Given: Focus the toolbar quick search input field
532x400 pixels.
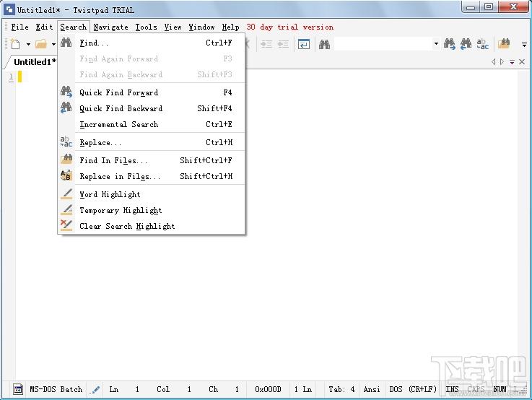Looking at the screenshot, I should pyautogui.click(x=383, y=44).
